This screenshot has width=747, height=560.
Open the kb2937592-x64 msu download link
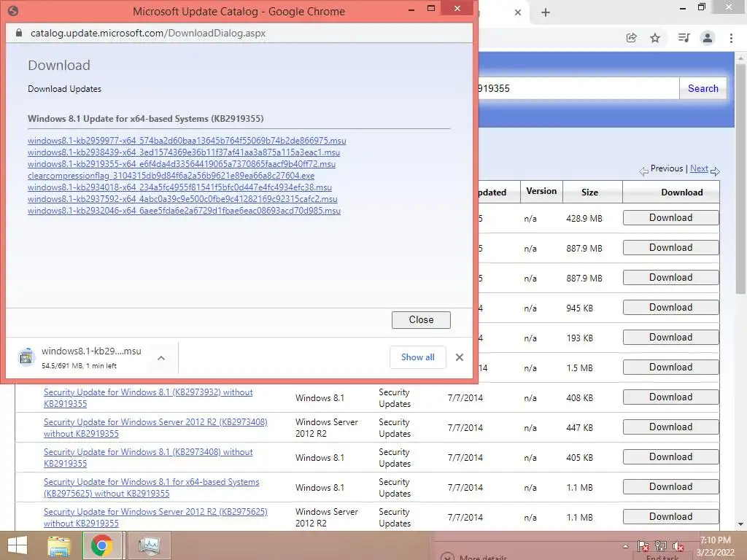tap(182, 199)
